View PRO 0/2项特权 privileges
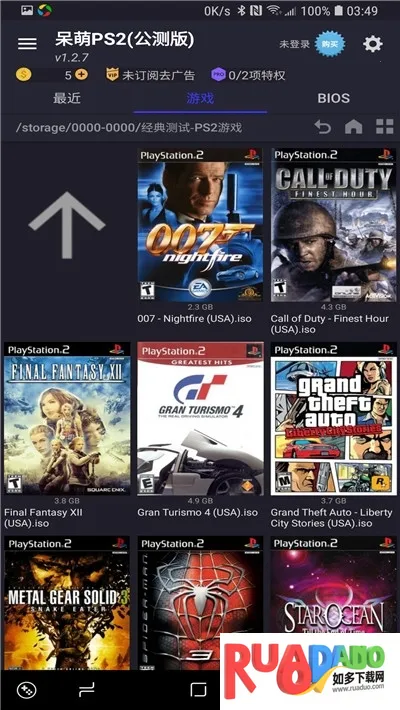Screen dimensions: 400x710 pyautogui.click(x=248, y=75)
